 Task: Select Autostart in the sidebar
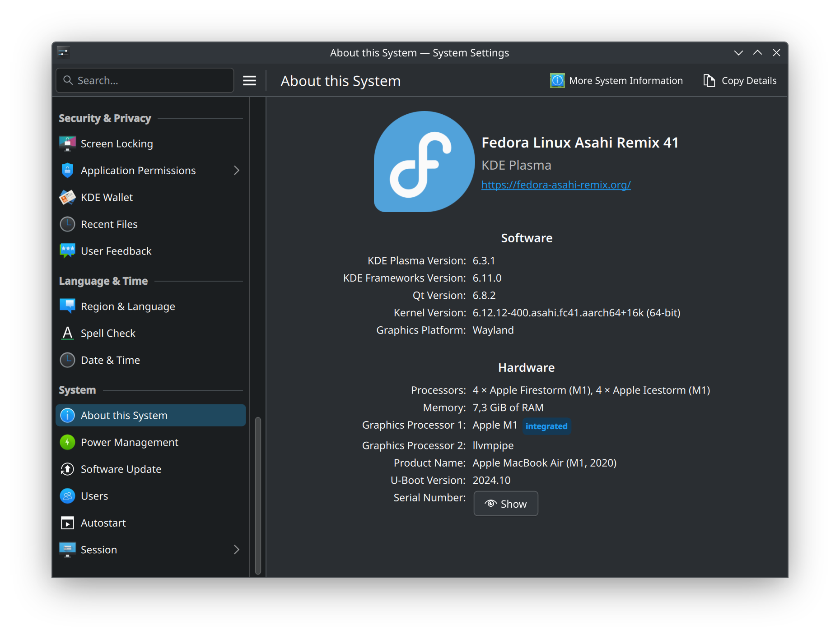(x=150, y=523)
